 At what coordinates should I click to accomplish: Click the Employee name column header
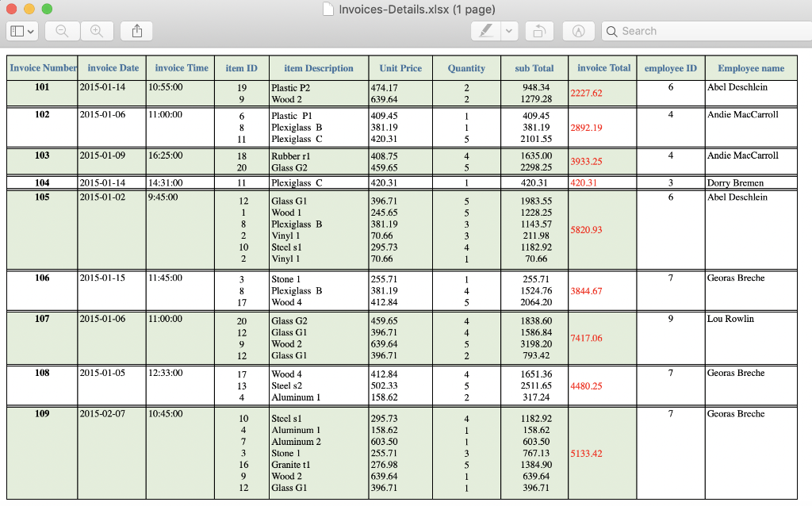coord(750,68)
